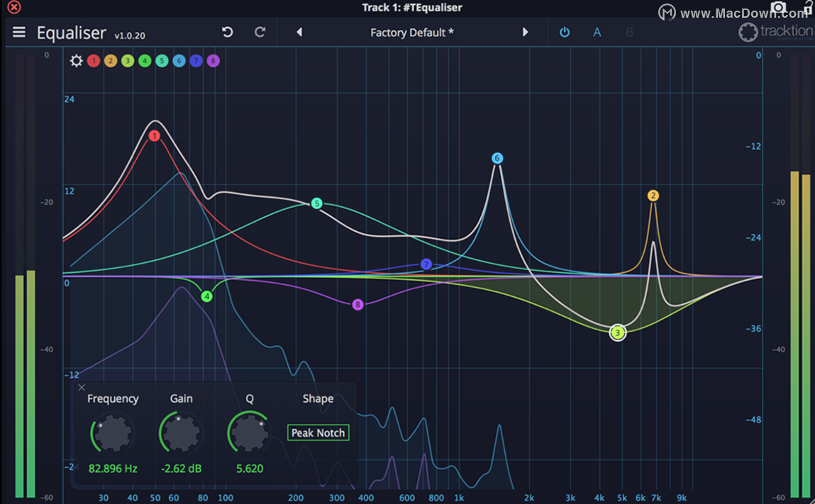
Task: Open the gear settings icon
Action: pyautogui.click(x=76, y=61)
